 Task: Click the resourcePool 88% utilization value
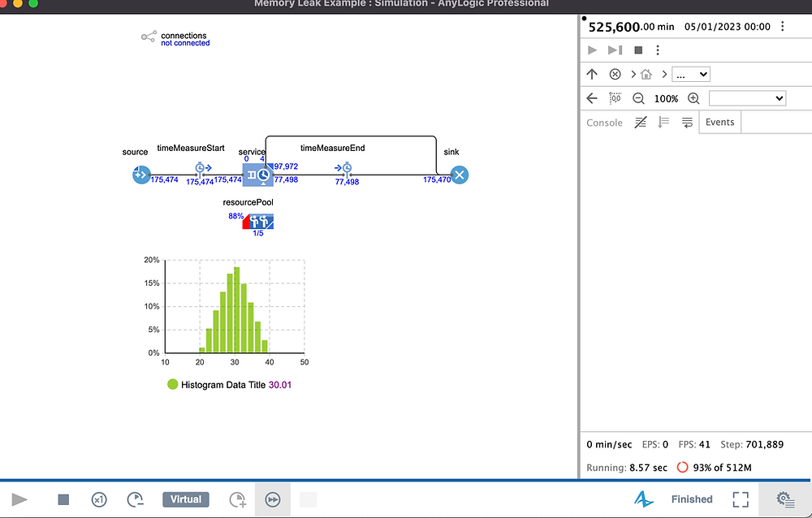[x=235, y=216]
